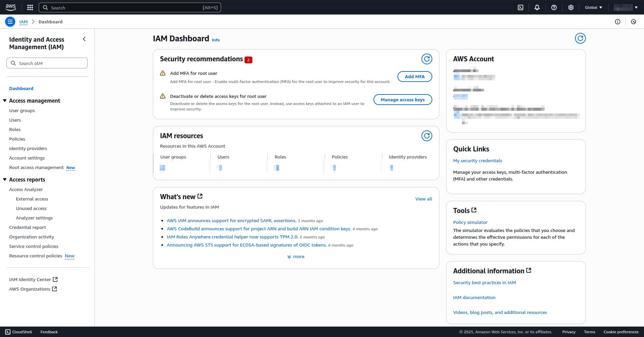Refresh the IAM resources panel
The image size is (644, 337).
pos(427,135)
